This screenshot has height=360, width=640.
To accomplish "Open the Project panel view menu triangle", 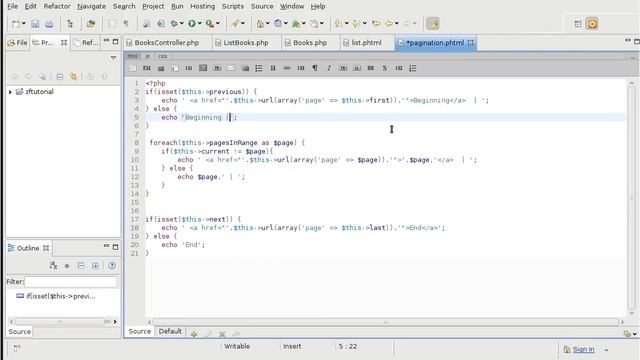I will click(x=113, y=58).
